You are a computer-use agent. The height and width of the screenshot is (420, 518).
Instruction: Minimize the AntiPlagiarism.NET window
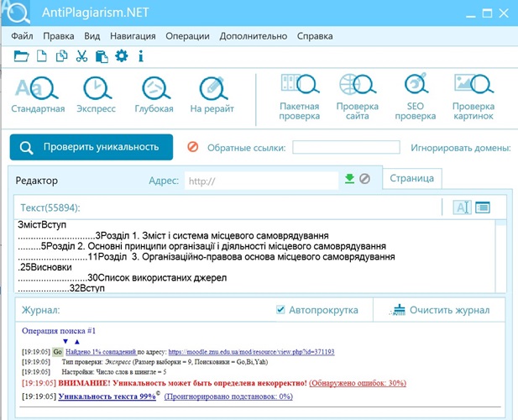471,14
